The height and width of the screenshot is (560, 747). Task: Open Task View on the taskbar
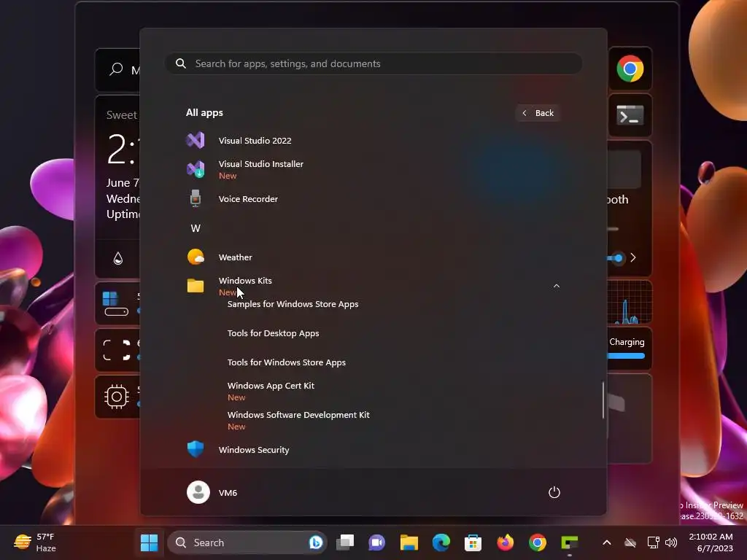(x=345, y=542)
